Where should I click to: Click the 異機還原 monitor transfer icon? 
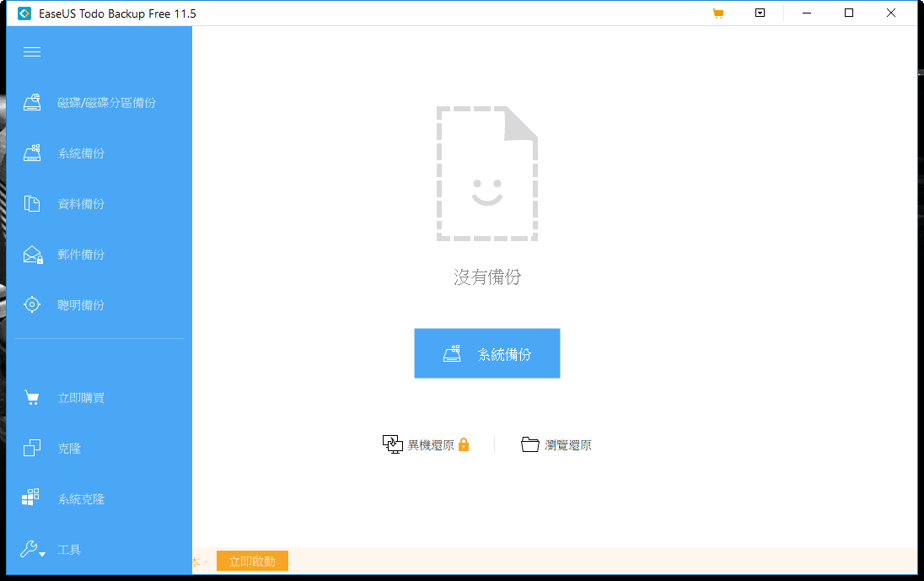[393, 444]
